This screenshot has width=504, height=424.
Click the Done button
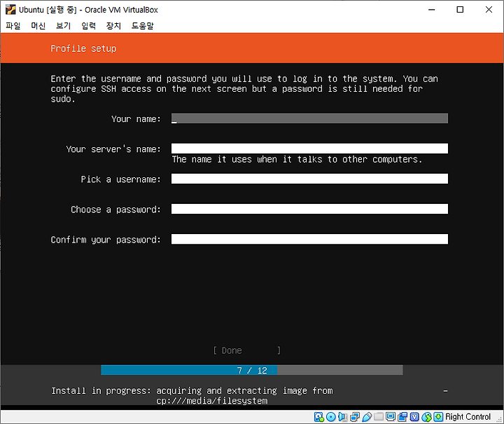click(x=247, y=350)
